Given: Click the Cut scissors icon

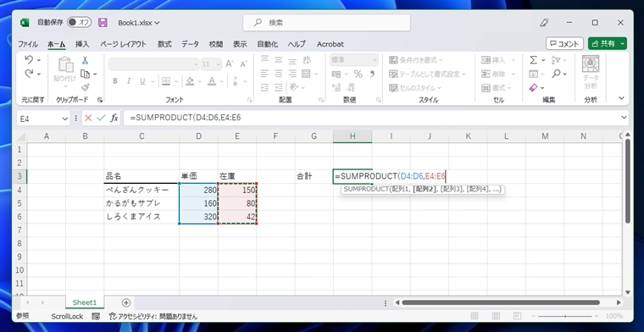Looking at the screenshot, I should [85, 60].
